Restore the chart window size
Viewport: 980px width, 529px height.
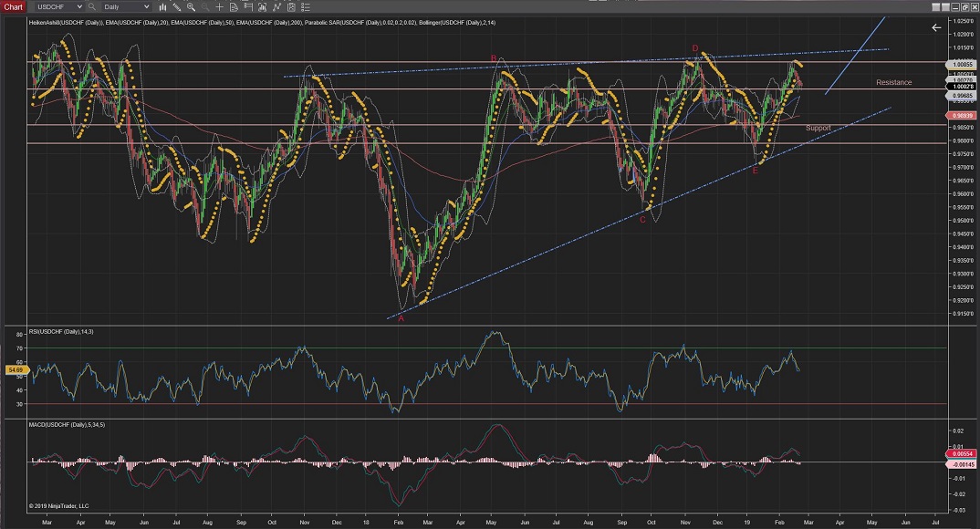(965, 7)
